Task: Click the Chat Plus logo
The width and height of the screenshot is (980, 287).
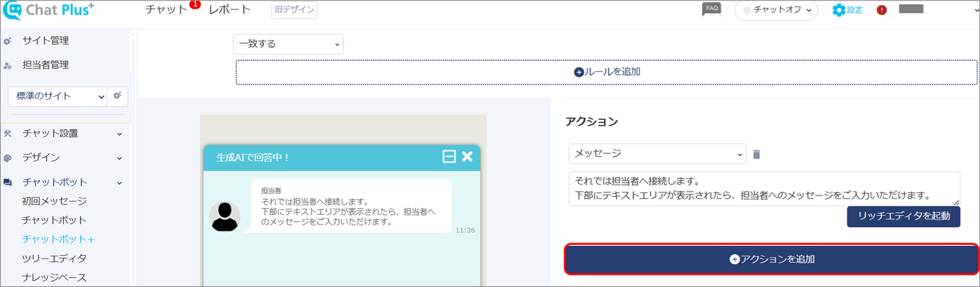Action: click(x=48, y=10)
